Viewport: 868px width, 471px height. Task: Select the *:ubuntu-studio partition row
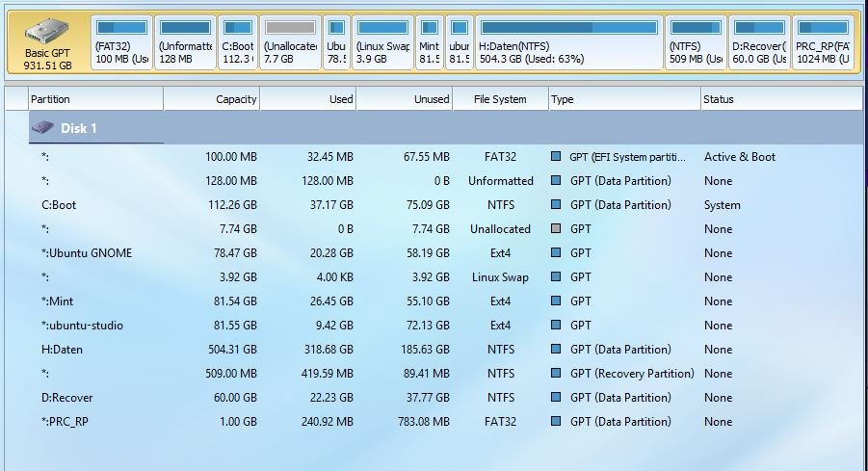(446, 326)
